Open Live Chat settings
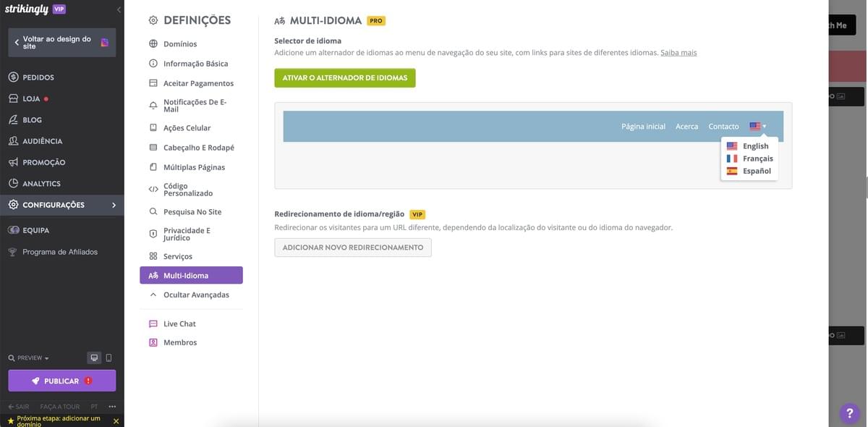 (x=179, y=324)
